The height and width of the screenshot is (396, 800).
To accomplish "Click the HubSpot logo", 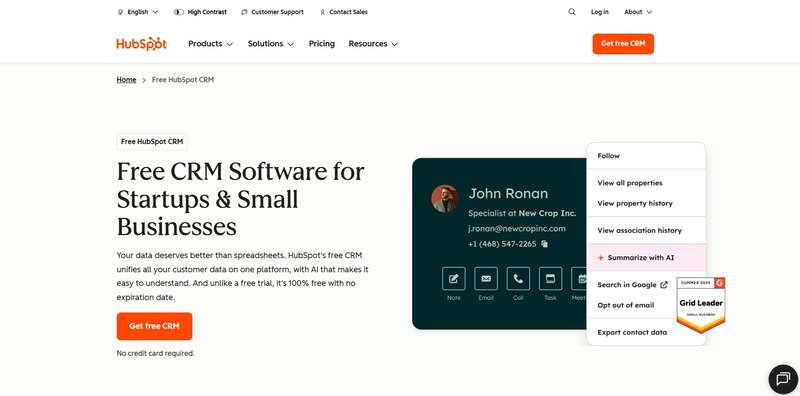I will pos(141,44).
